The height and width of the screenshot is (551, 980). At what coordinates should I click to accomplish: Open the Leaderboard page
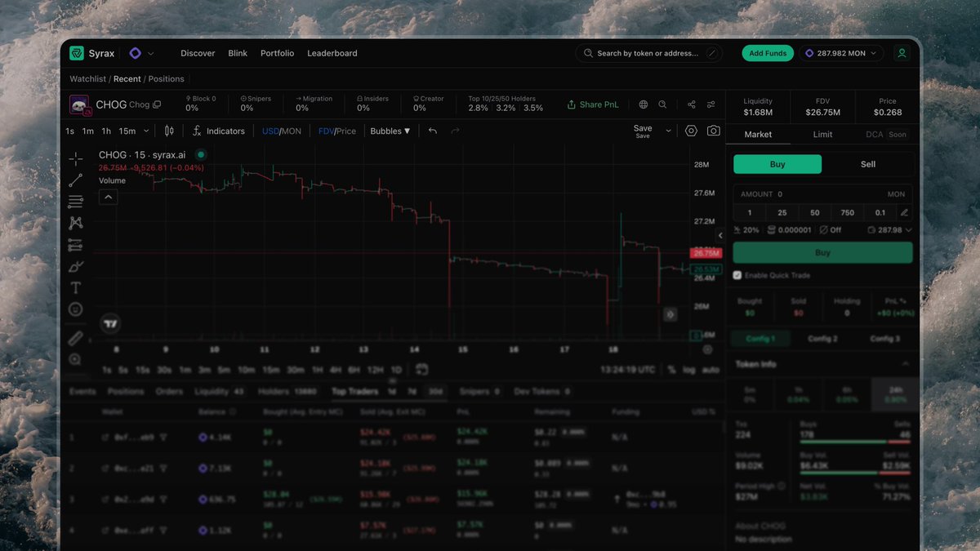pos(332,53)
